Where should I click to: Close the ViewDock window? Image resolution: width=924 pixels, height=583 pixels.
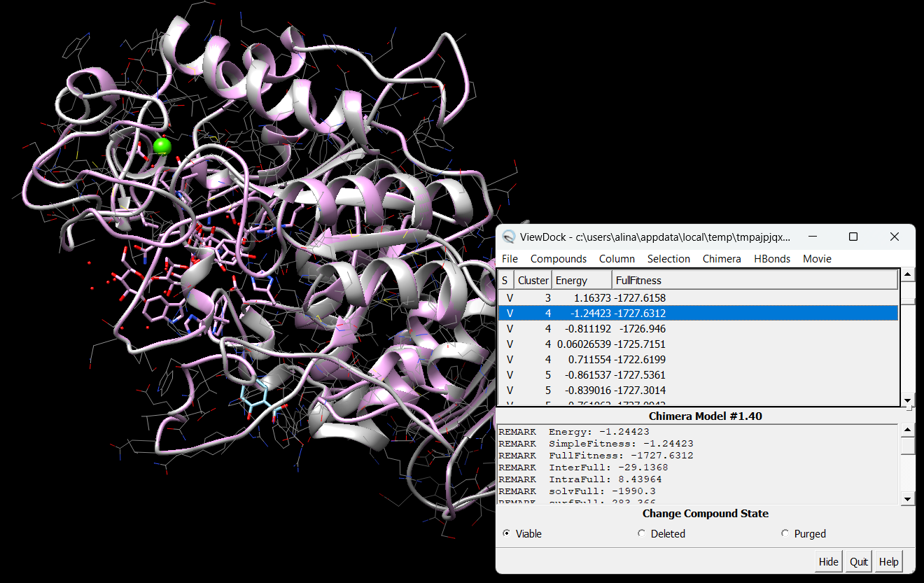[895, 237]
